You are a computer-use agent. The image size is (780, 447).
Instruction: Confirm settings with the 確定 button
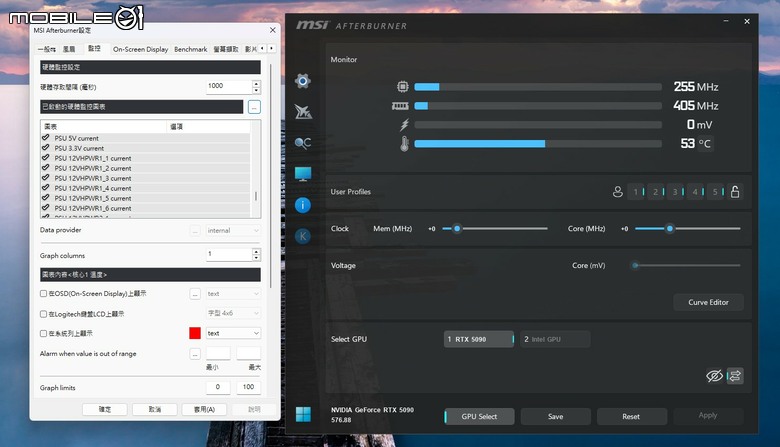[104, 409]
